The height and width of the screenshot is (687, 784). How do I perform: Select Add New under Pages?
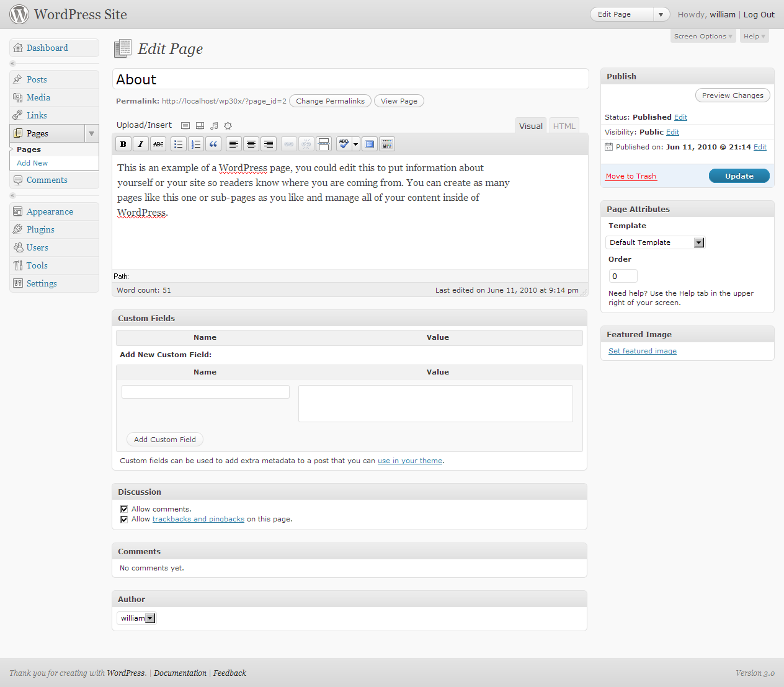[x=32, y=163]
